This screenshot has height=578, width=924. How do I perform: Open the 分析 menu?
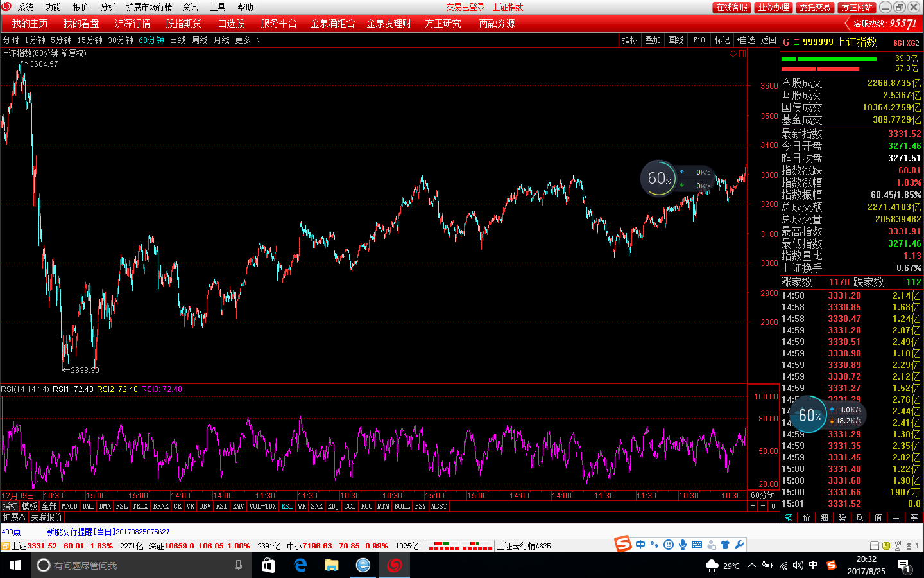point(108,7)
